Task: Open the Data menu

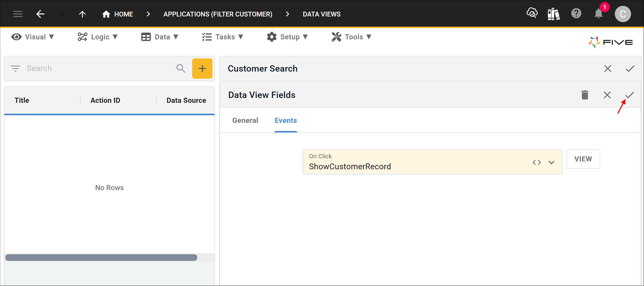Action: coord(160,37)
